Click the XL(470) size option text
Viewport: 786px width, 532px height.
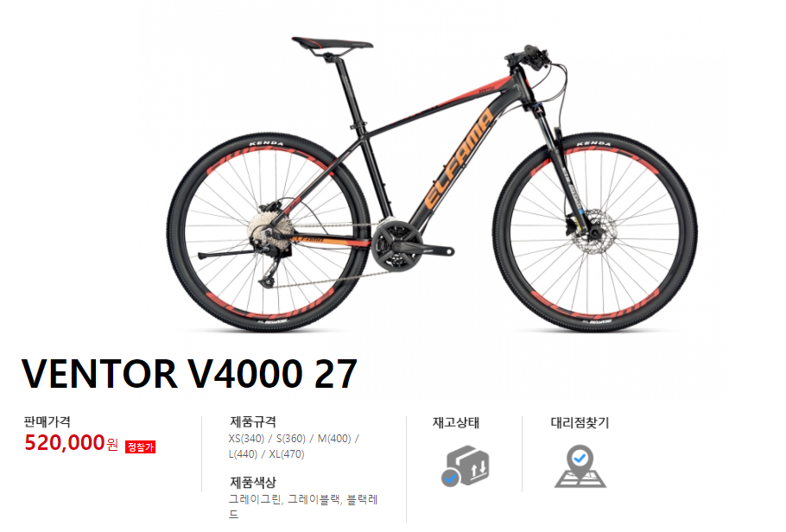pyautogui.click(x=287, y=454)
